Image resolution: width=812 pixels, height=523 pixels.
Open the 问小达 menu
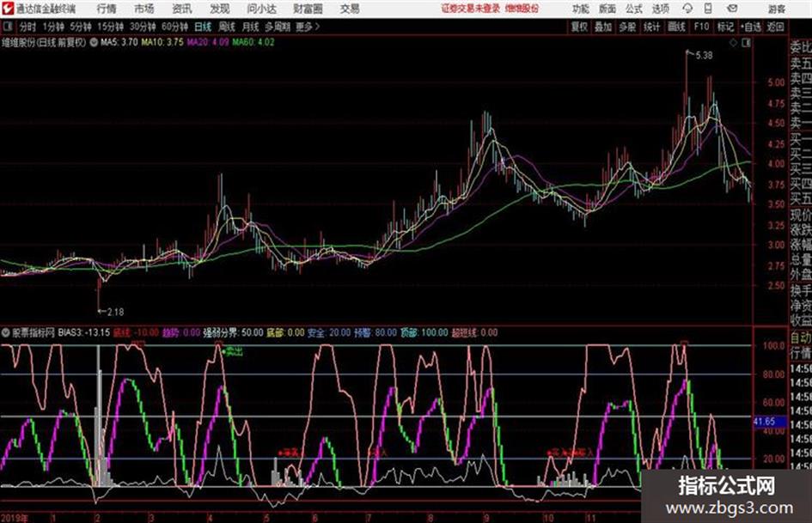pos(261,9)
